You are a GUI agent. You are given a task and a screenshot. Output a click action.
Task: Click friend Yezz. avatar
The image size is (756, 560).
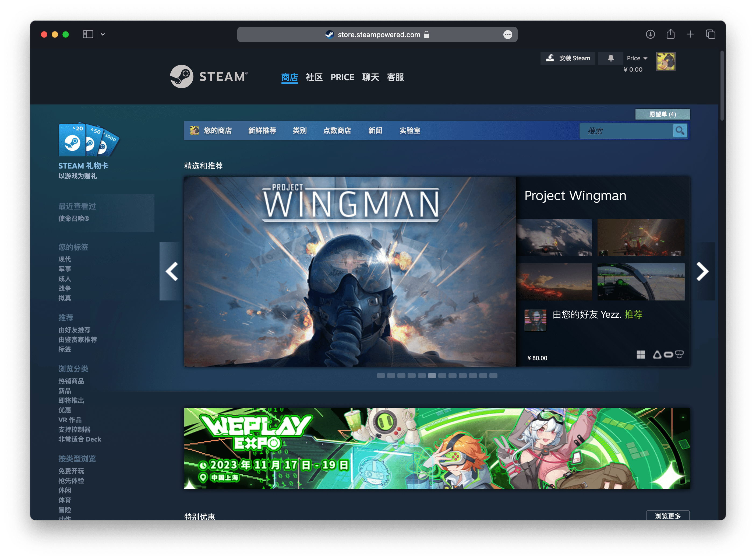coord(535,320)
